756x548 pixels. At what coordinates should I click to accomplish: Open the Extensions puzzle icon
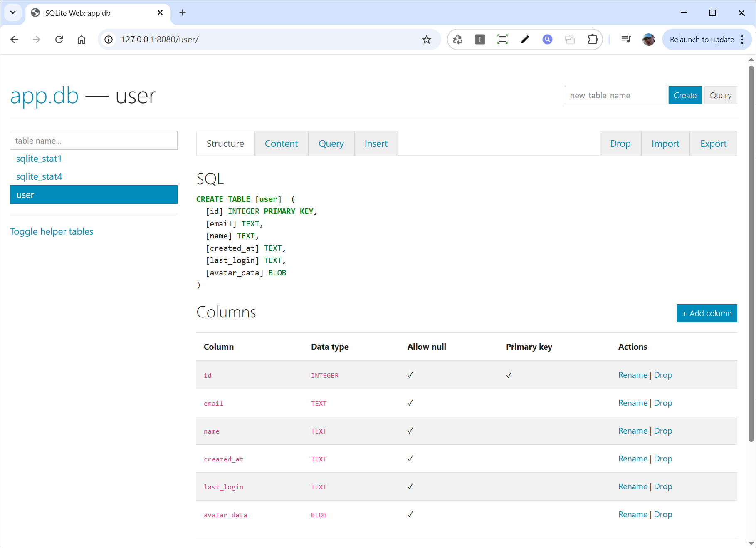(x=592, y=40)
